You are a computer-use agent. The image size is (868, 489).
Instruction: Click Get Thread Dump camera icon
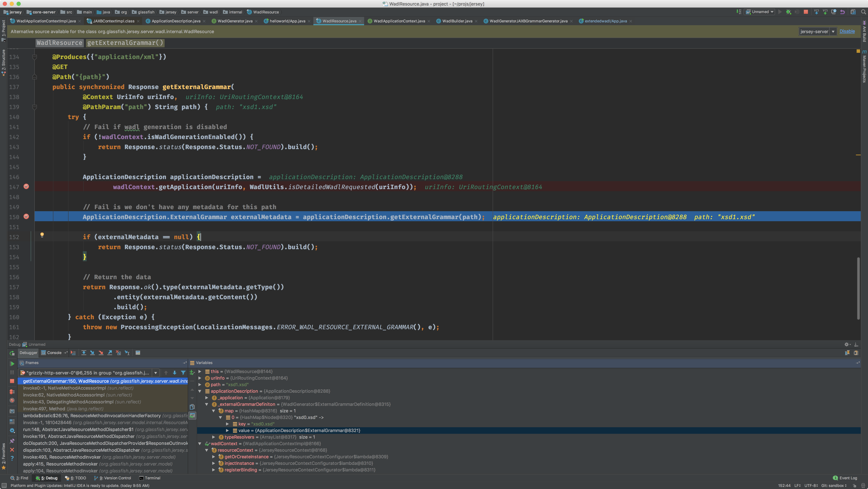tap(12, 411)
